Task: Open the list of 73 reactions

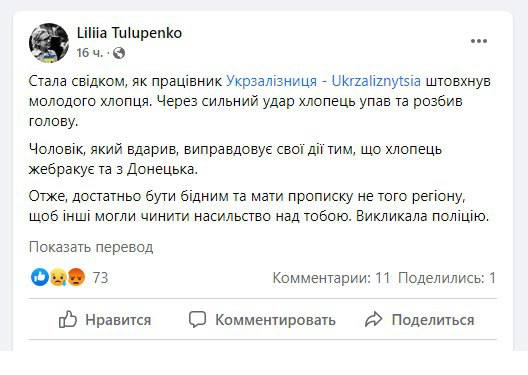Action: tap(100, 278)
